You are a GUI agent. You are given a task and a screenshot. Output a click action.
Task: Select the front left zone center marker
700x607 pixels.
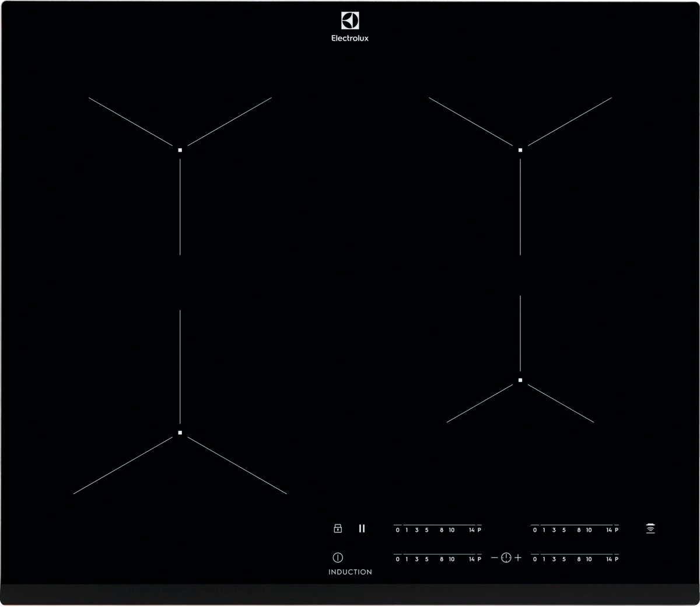(x=180, y=433)
